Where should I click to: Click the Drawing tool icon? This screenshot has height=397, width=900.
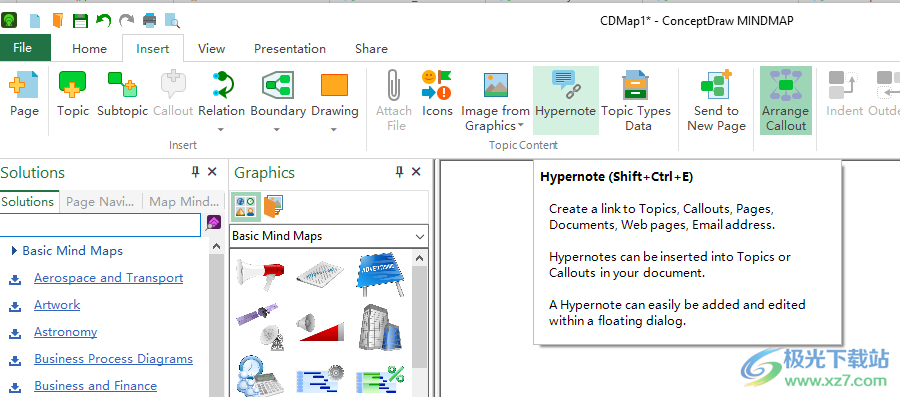(335, 86)
